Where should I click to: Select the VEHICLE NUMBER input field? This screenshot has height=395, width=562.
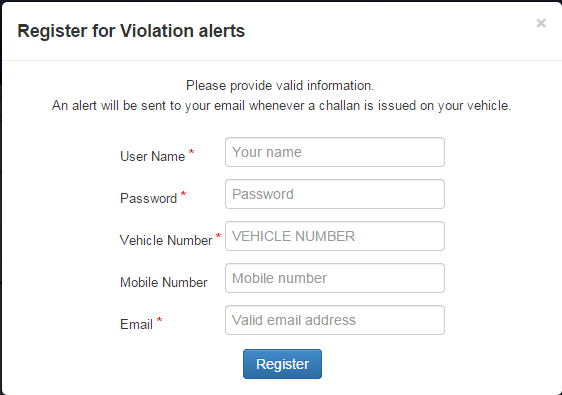click(335, 236)
